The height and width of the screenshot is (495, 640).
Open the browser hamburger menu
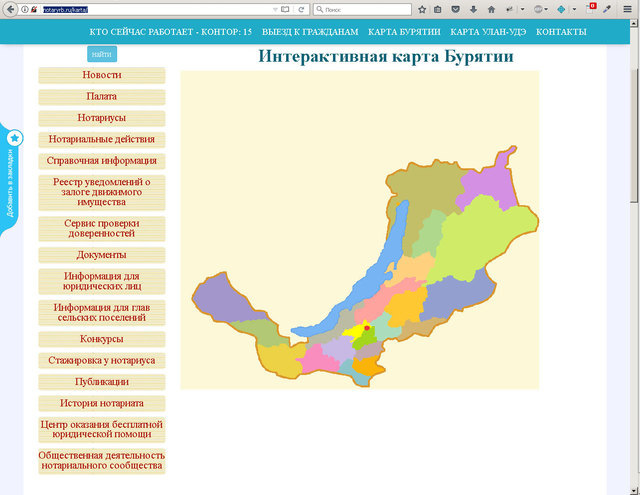pyautogui.click(x=628, y=8)
